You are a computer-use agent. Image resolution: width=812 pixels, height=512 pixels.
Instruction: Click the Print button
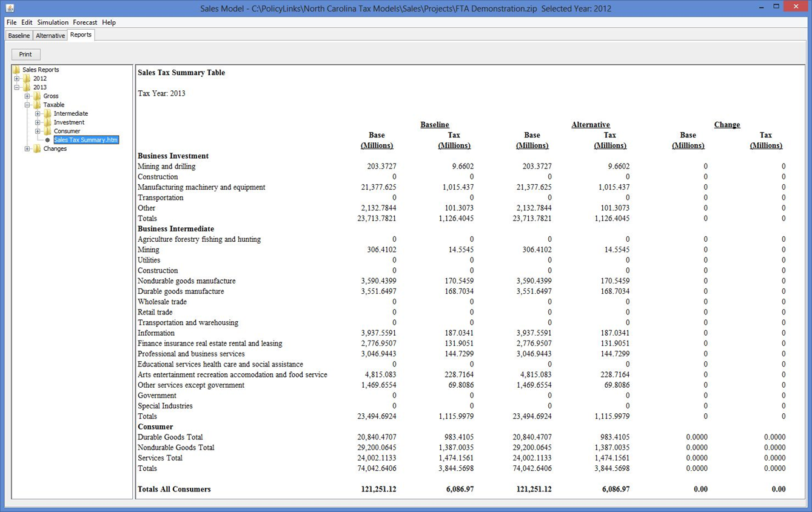pyautogui.click(x=25, y=55)
